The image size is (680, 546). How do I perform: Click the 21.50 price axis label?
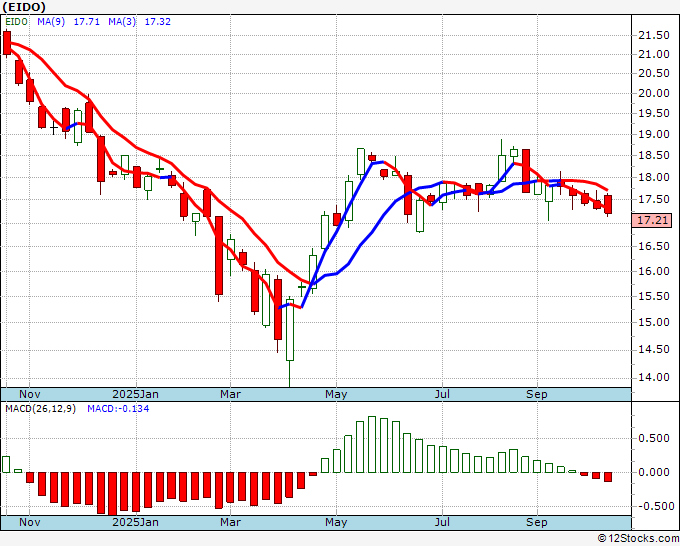(654, 36)
